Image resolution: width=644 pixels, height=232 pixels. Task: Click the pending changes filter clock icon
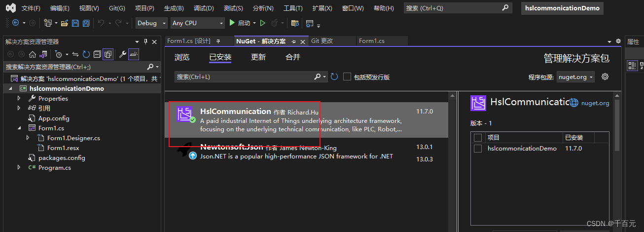point(58,54)
